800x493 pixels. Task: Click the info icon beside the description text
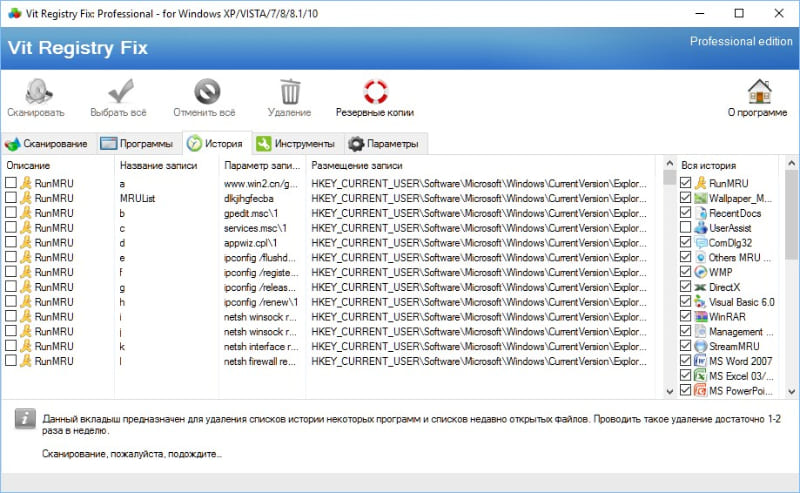coord(25,418)
